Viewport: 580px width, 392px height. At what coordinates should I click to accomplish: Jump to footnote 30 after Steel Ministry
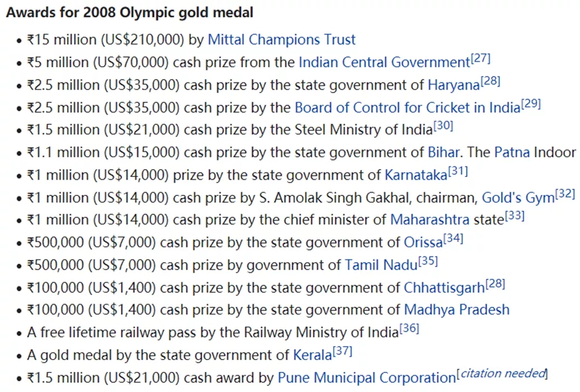point(443,126)
